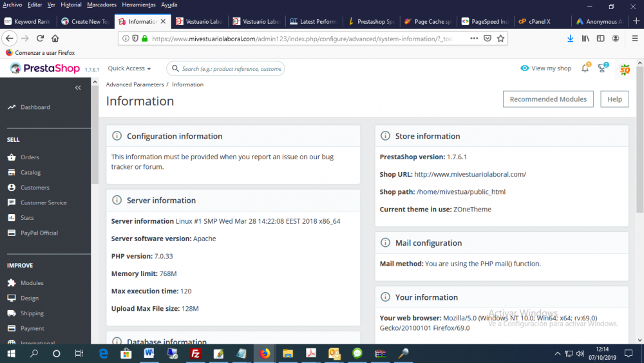Switch to the PageSpeed Insights tab
This screenshot has width=644, height=363.
(x=485, y=21)
